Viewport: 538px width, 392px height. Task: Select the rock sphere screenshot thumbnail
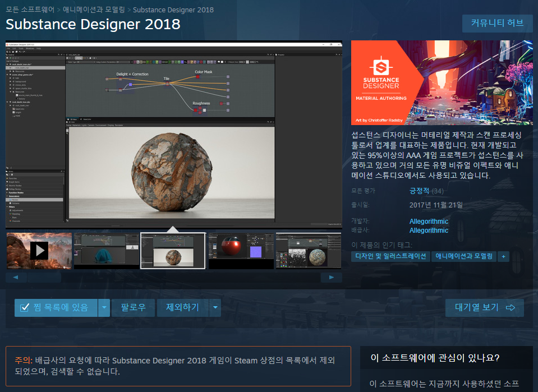173,251
